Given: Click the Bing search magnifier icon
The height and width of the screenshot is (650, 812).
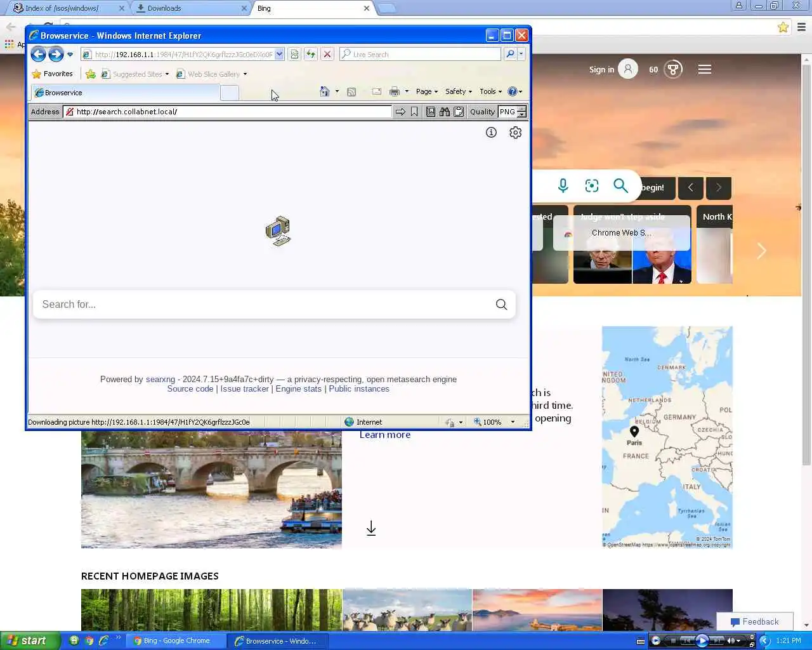Looking at the screenshot, I should (x=620, y=186).
